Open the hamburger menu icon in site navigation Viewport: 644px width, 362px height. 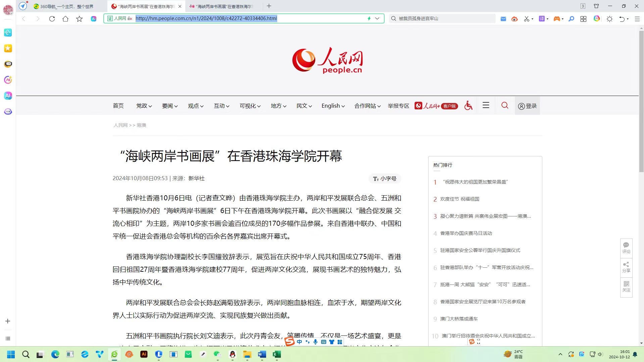(486, 105)
